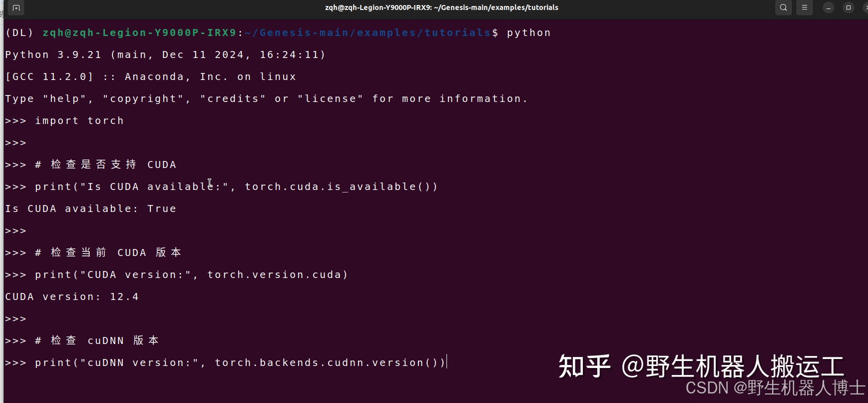Click the python command in shell prompt
The image size is (868, 403).
529,33
